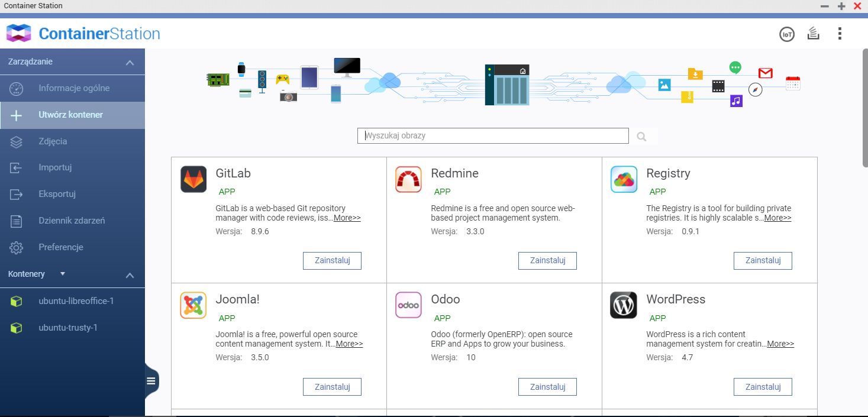Click the WordPress title text

pyautogui.click(x=676, y=300)
